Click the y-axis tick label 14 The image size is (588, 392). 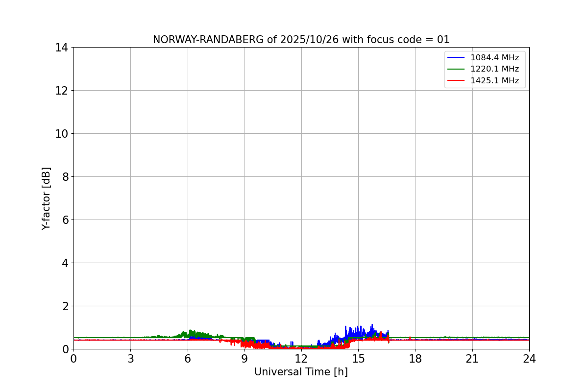(62, 48)
